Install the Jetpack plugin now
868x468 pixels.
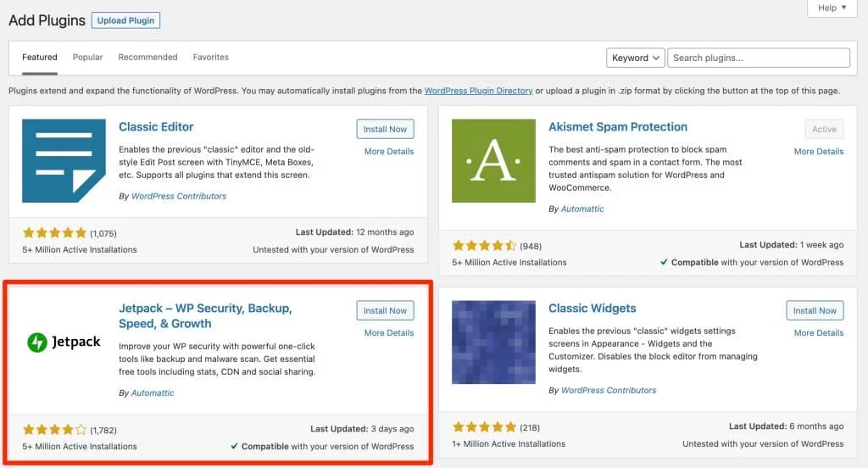pyautogui.click(x=385, y=310)
